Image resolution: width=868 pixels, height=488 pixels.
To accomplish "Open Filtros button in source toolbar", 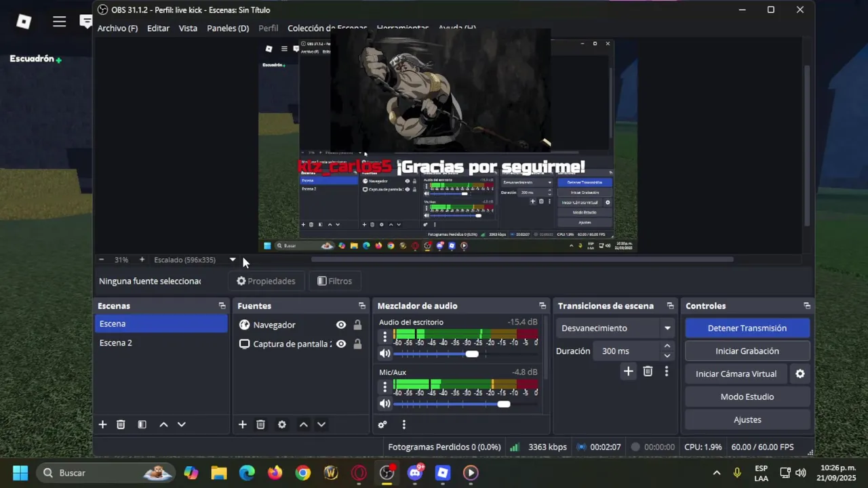I will (335, 281).
